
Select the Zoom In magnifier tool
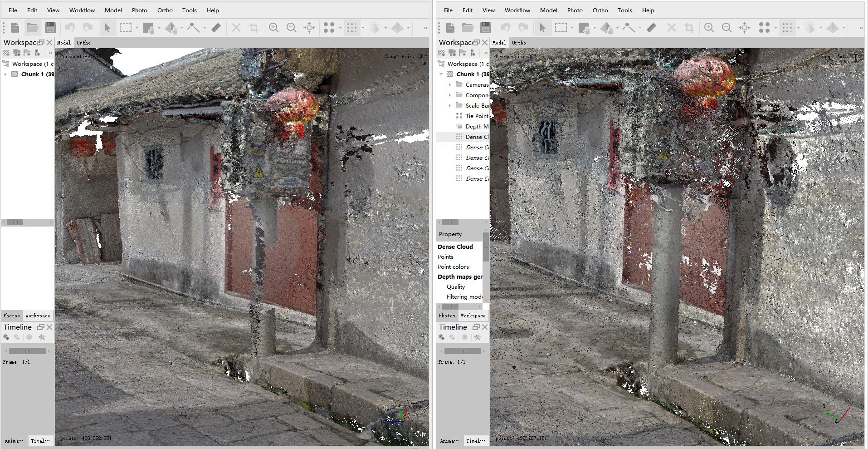[x=274, y=27]
